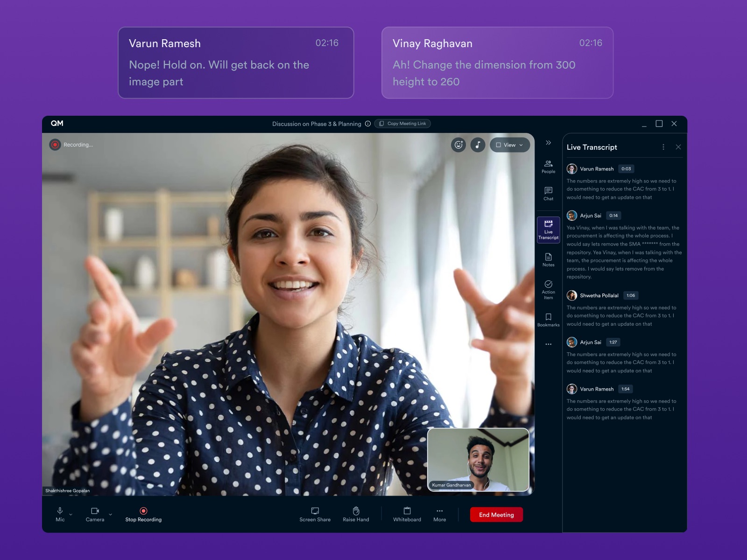Click the 1:06 timestamp badge
The height and width of the screenshot is (560, 747).
631,295
